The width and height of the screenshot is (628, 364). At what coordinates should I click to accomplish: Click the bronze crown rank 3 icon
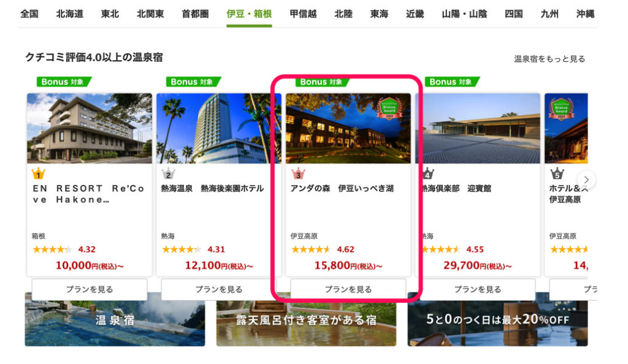298,174
